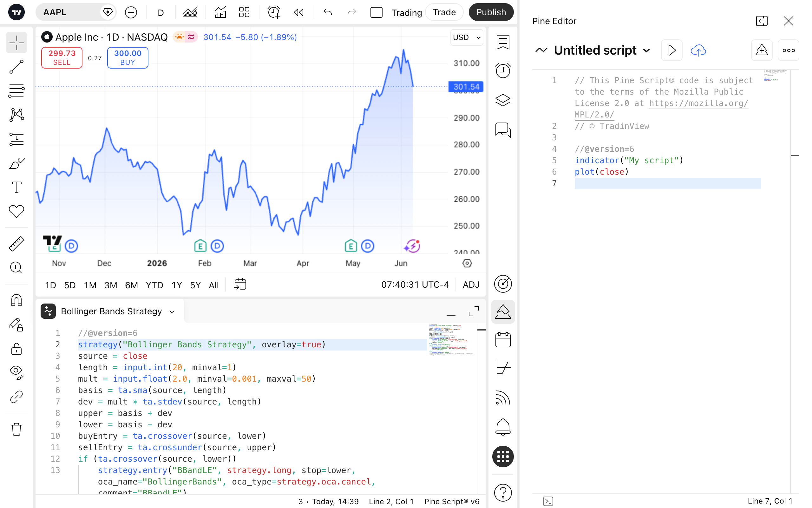Click the Add to chart play button

(x=671, y=50)
